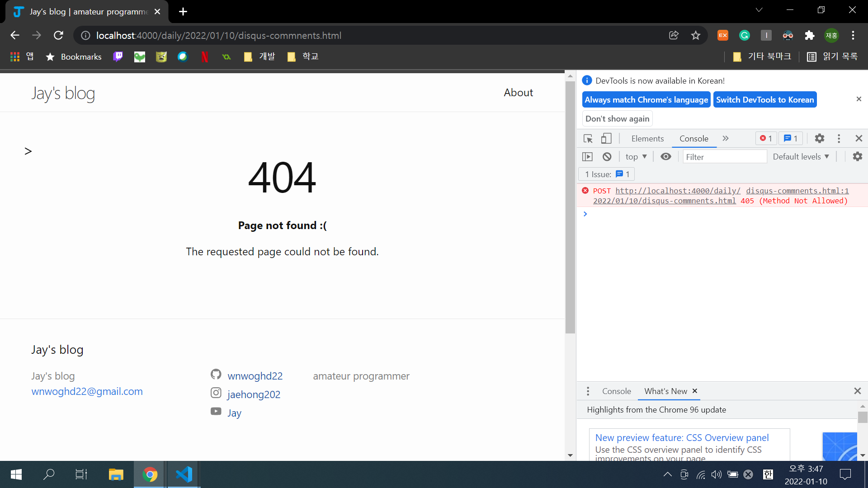Viewport: 868px width, 488px height.
Task: Click Don't show again
Action: 617,119
